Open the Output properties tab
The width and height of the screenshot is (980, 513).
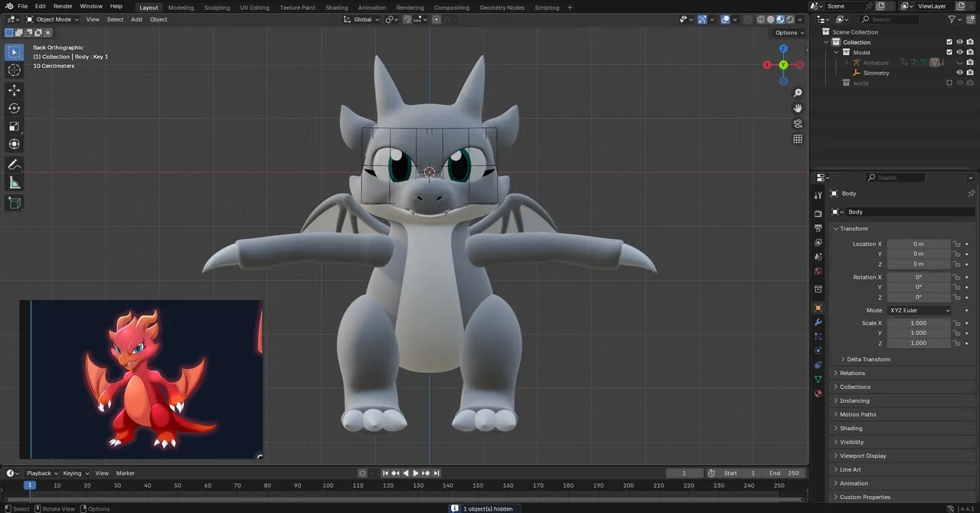[x=818, y=228]
